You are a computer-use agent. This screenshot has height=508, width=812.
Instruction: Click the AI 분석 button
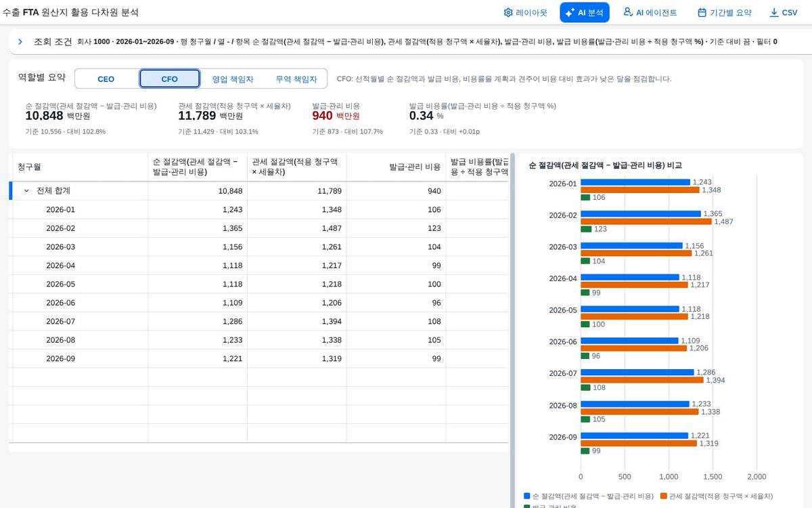tap(585, 12)
